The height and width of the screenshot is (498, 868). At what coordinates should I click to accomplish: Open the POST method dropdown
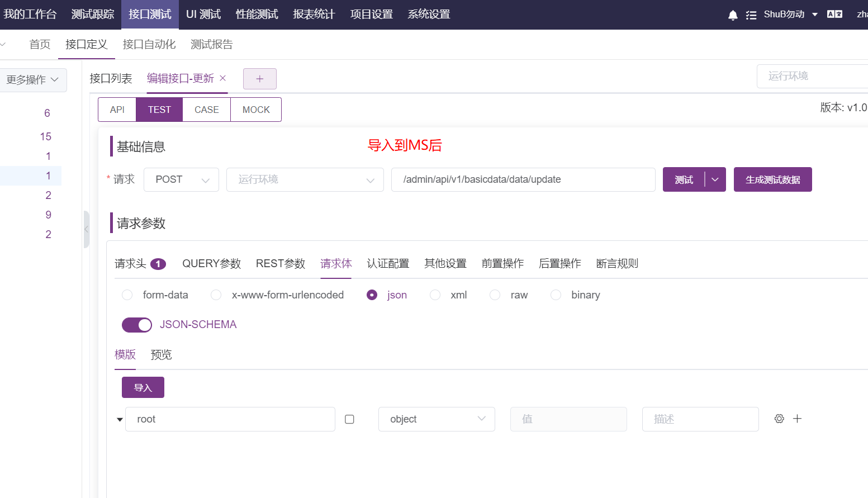pyautogui.click(x=181, y=179)
